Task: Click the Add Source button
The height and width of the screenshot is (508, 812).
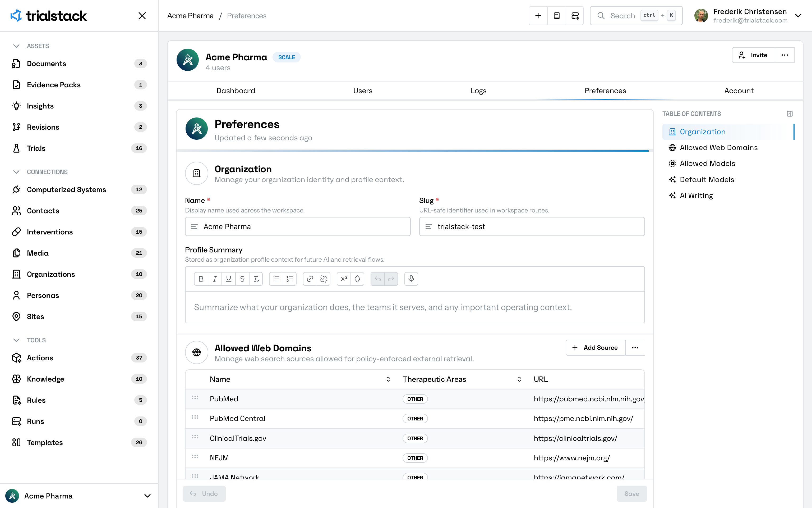Action: (596, 348)
